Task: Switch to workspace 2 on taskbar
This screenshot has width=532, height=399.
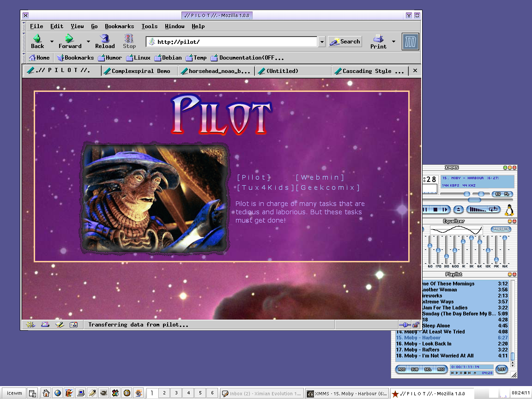Action: (164, 393)
